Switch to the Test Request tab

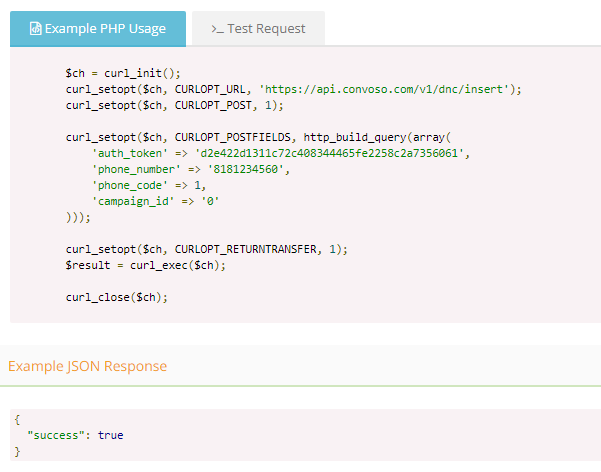(258, 29)
